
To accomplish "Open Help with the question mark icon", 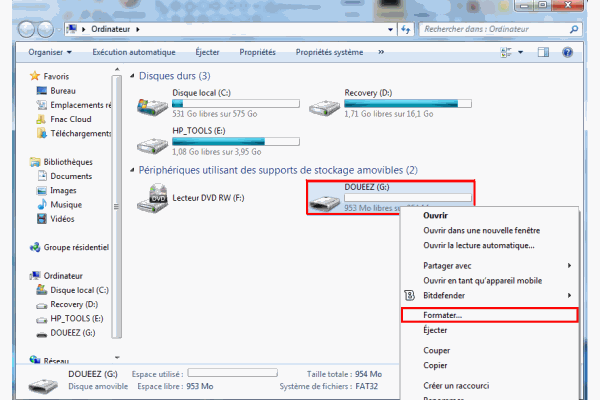I will click(x=567, y=52).
